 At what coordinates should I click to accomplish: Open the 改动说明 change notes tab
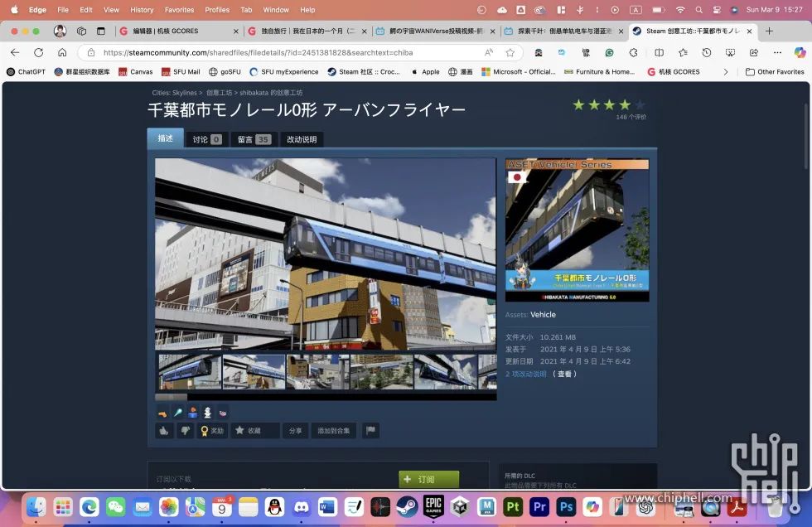click(302, 139)
